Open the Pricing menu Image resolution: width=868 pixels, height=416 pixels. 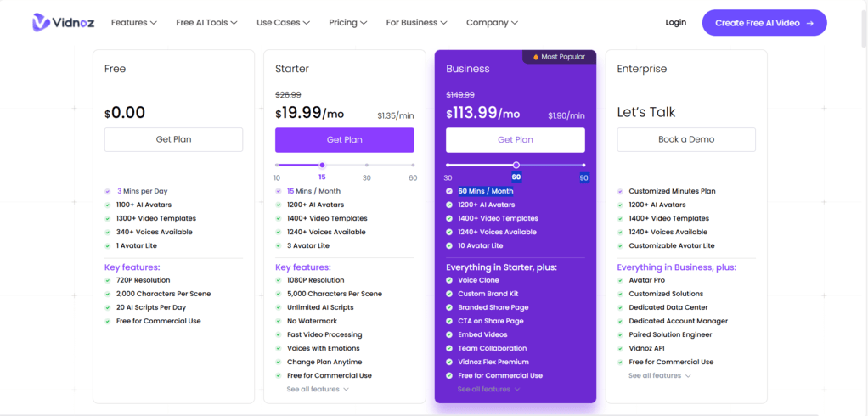(347, 23)
